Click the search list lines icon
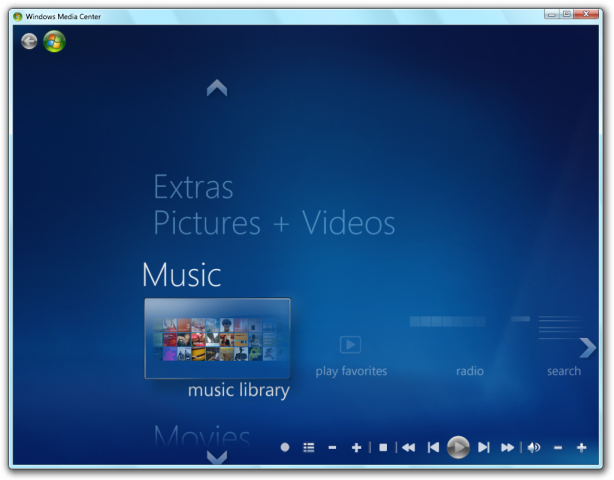The image size is (614, 480). pyautogui.click(x=560, y=327)
